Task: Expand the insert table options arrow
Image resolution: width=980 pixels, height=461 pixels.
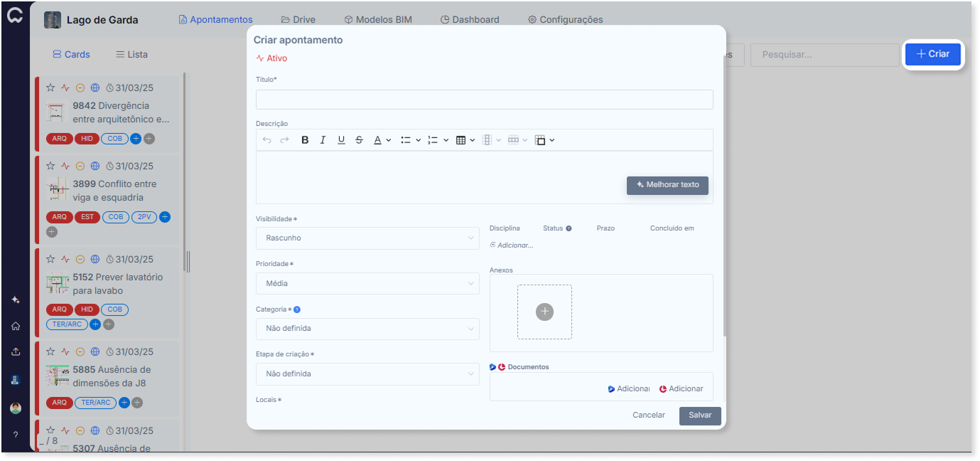Action: [x=473, y=140]
